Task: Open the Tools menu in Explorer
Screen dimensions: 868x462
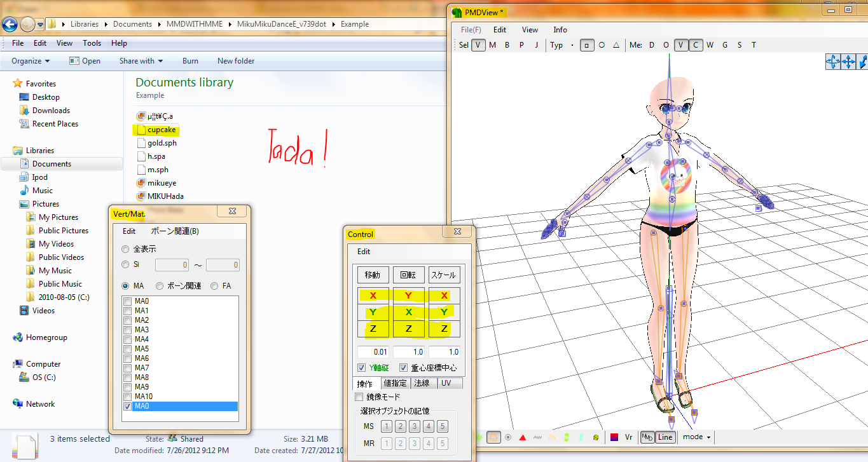Action: (x=92, y=43)
